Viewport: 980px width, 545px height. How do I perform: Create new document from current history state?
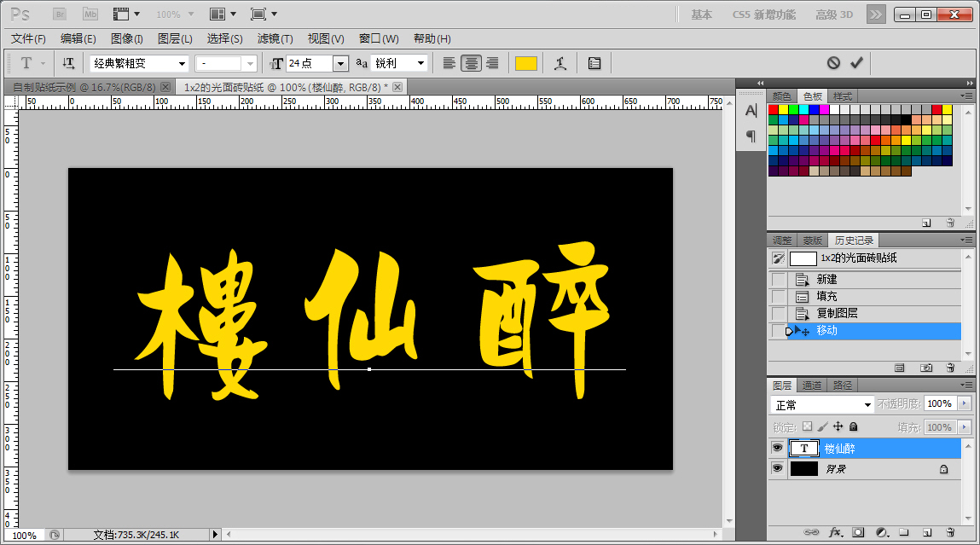coord(899,368)
